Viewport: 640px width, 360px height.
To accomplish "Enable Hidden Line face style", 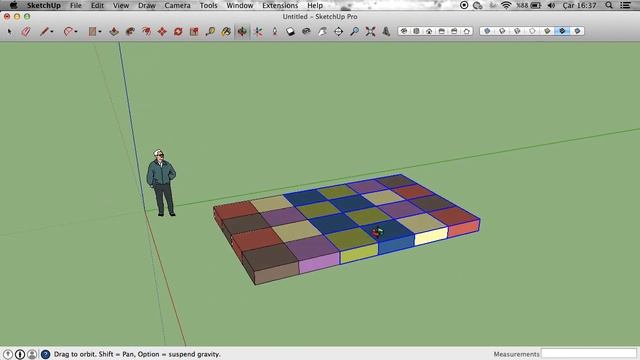I will point(532,31).
